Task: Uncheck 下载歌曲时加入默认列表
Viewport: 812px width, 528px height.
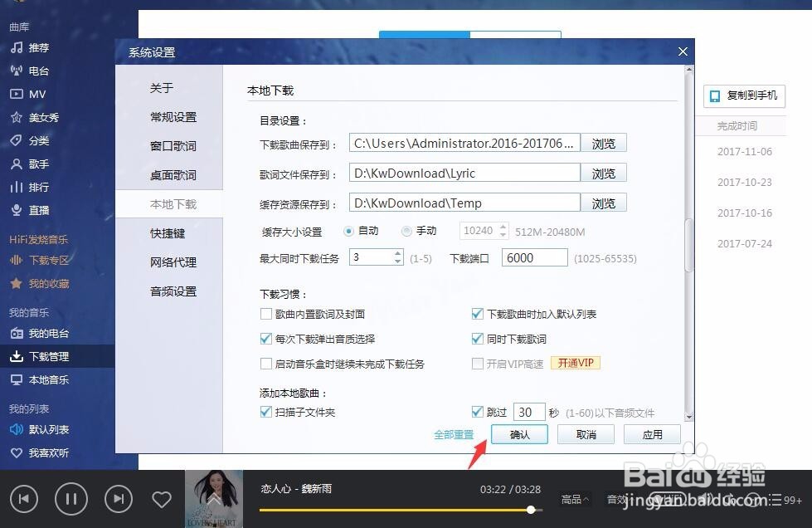Action: (x=478, y=314)
